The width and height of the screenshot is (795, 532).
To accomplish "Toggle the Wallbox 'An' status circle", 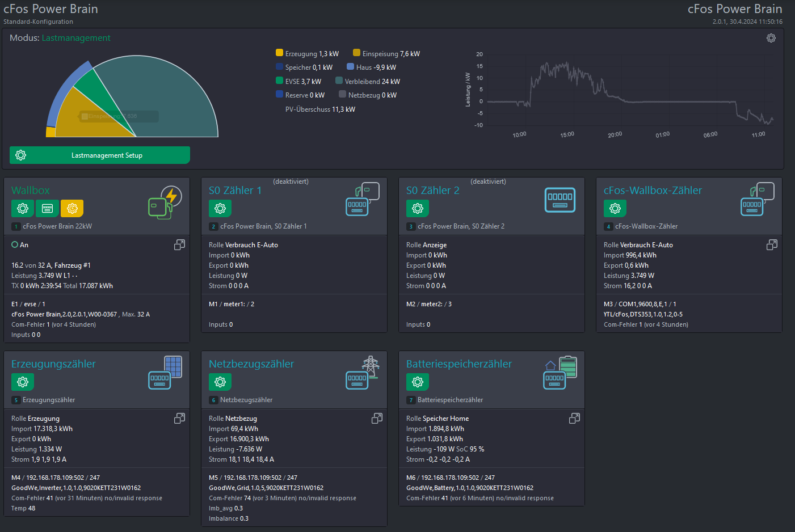I will click(15, 244).
